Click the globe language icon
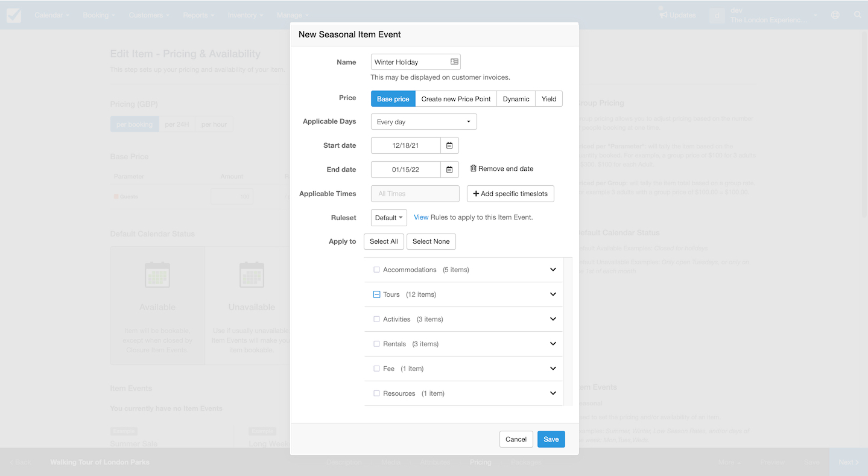Image resolution: width=868 pixels, height=476 pixels. (835, 15)
